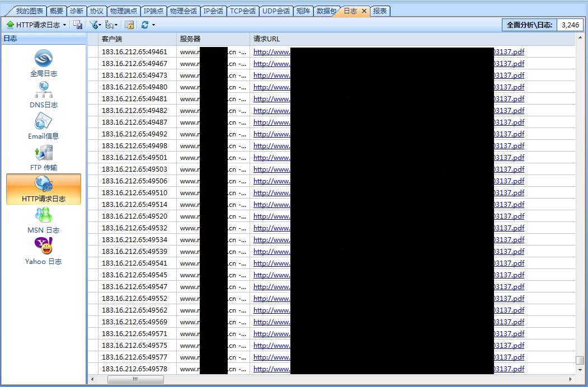Sort by 请求URL column header
Viewport: 588px width, 387px height.
point(412,39)
